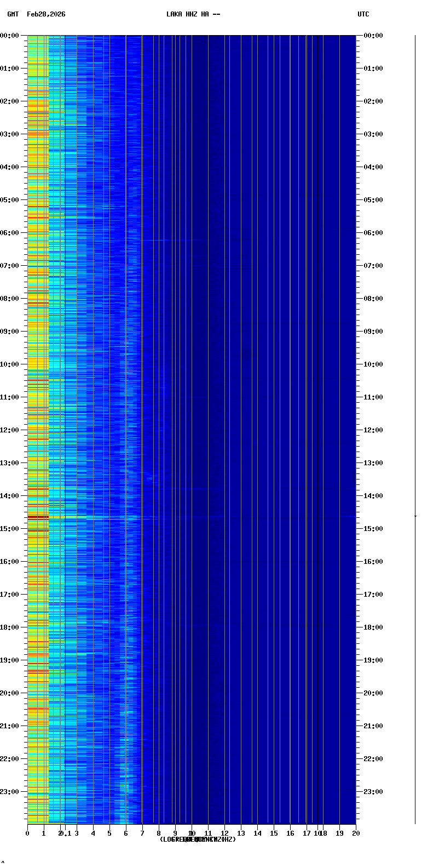
Task: Click the right-axis 15:00 time label
Action: [x=373, y=529]
